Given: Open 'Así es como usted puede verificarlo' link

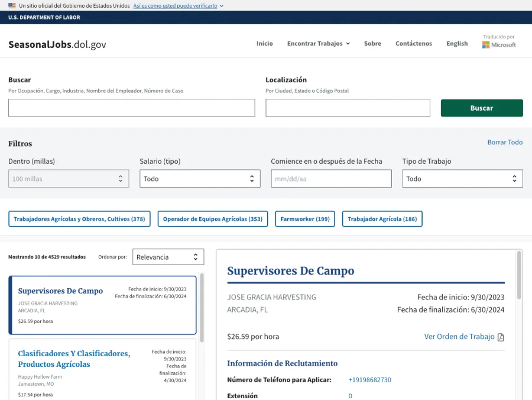Looking at the screenshot, I should tap(175, 6).
